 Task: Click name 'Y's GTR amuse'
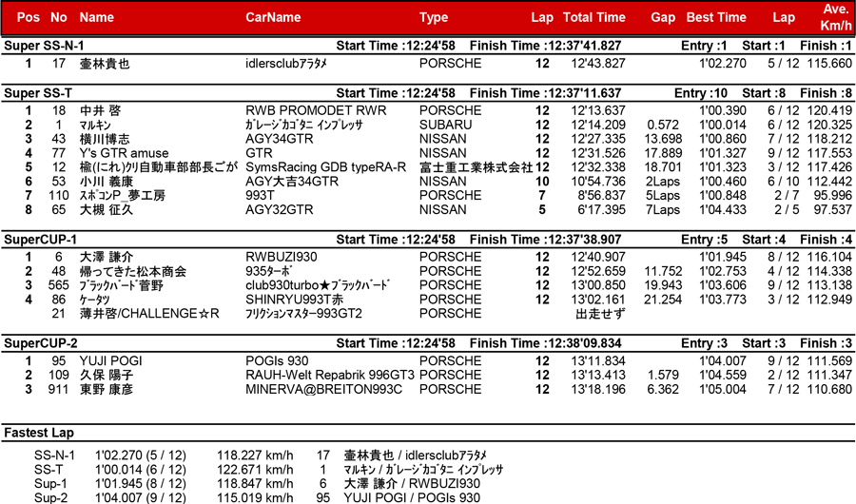(x=124, y=153)
